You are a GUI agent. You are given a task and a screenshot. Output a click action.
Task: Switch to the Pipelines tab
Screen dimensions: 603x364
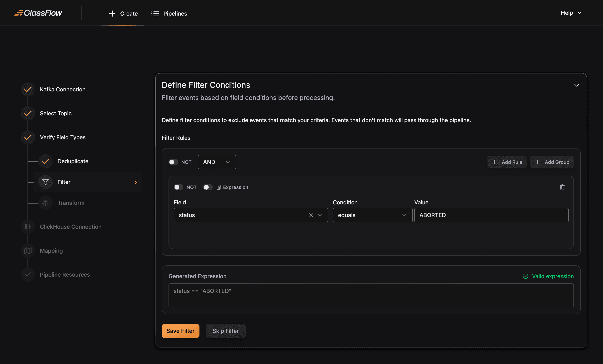[169, 13]
